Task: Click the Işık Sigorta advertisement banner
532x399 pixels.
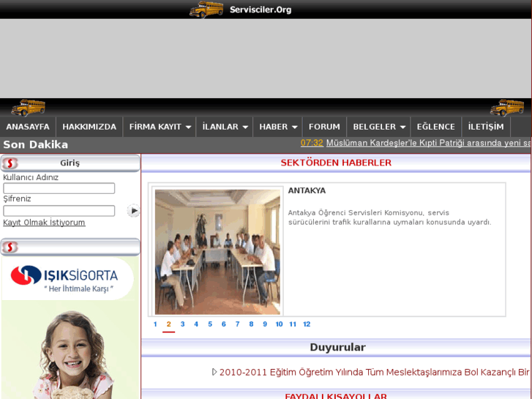Action: [70, 328]
